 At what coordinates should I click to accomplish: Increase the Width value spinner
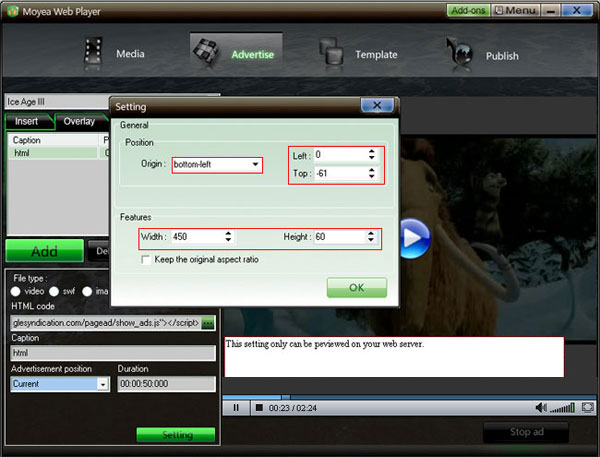(x=228, y=233)
